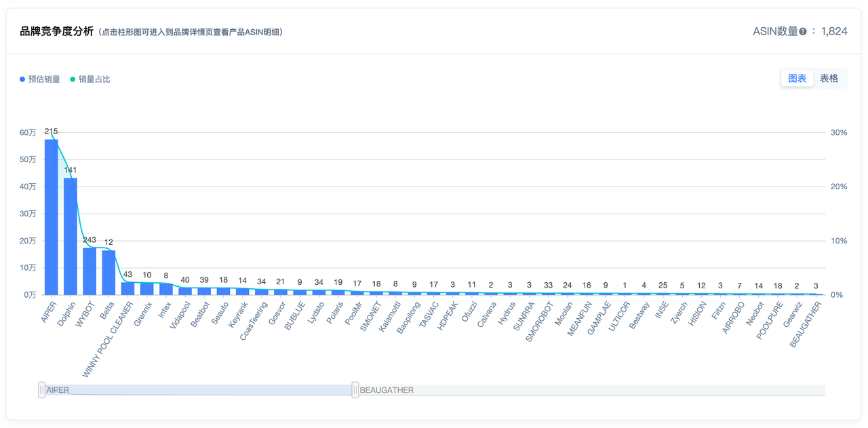Image resolution: width=868 pixels, height=428 pixels.
Task: Click the 品牌竞争度分析 panel title
Action: pos(56,31)
